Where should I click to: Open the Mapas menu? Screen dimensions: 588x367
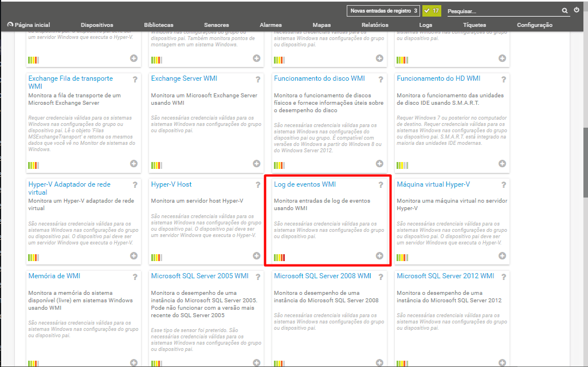pos(322,25)
